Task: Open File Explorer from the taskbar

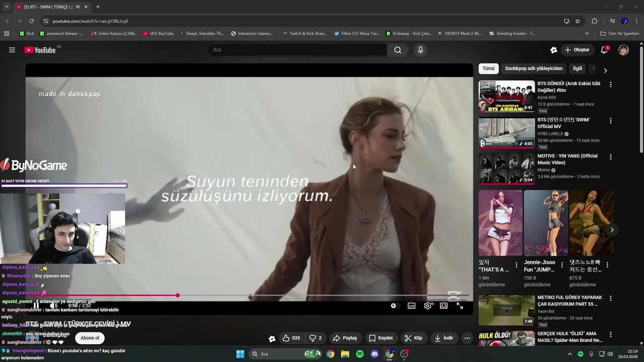Action: tap(345, 354)
